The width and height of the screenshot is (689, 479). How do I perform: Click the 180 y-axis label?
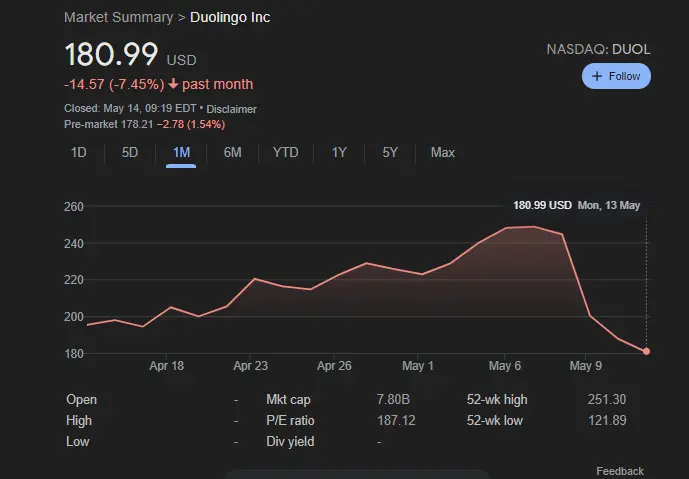click(73, 354)
